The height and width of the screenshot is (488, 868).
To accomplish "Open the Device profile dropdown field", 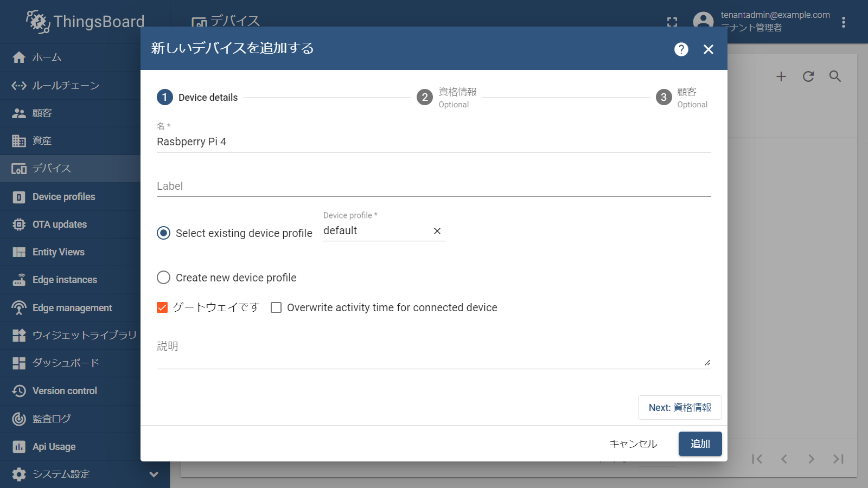I will click(x=374, y=231).
